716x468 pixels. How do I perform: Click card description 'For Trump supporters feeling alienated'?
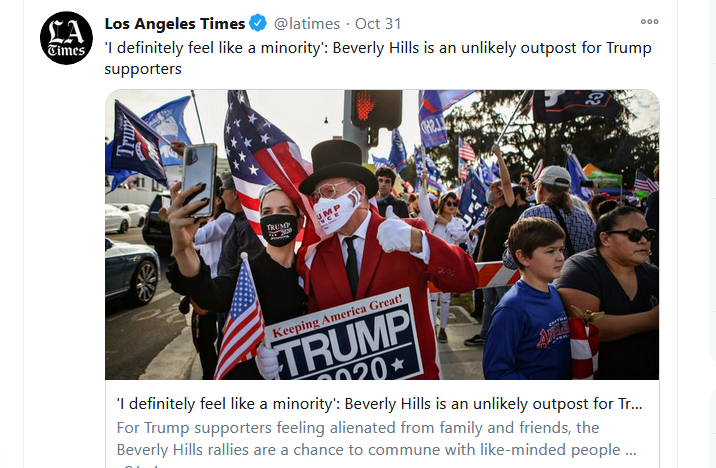[x=358, y=428]
